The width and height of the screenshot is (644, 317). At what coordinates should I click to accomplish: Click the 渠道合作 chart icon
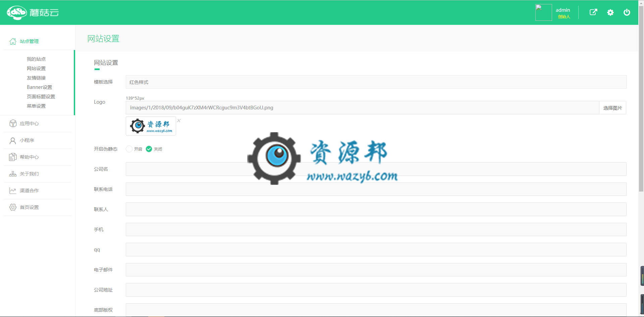[x=13, y=191]
